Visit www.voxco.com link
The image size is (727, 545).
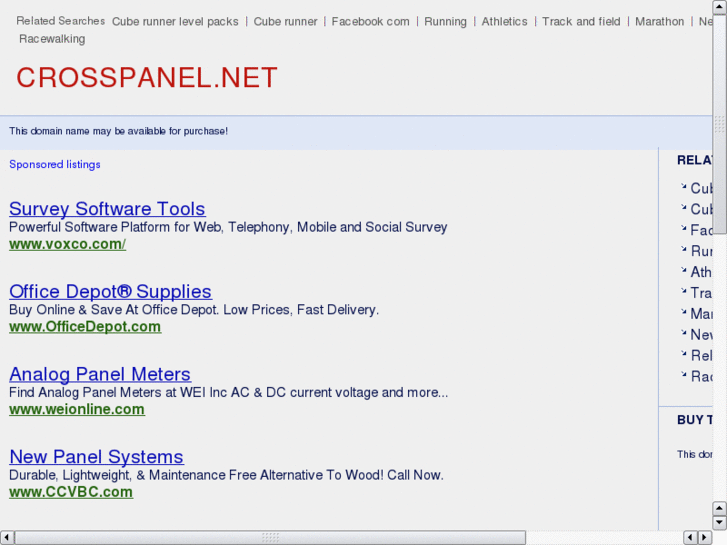[x=67, y=244]
